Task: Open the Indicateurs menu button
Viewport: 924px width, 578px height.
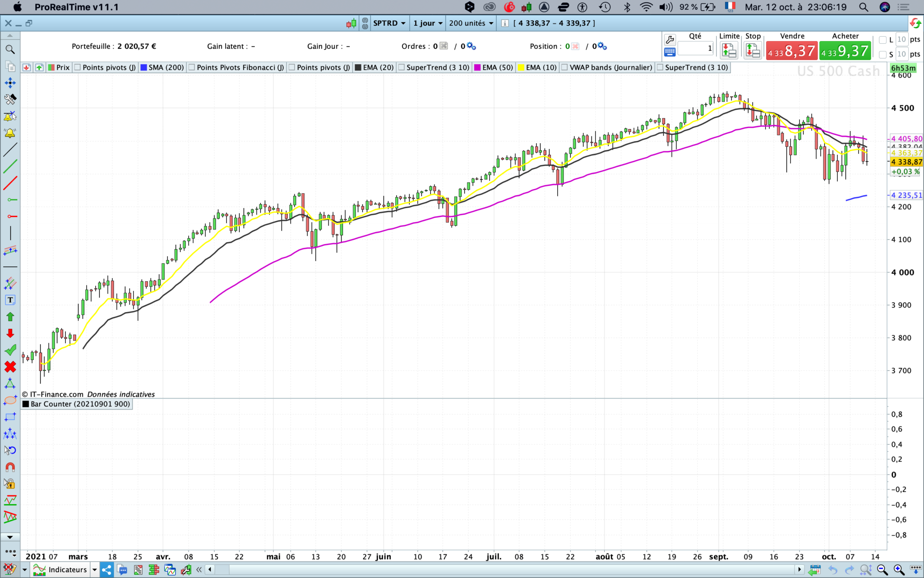Action: [x=67, y=570]
